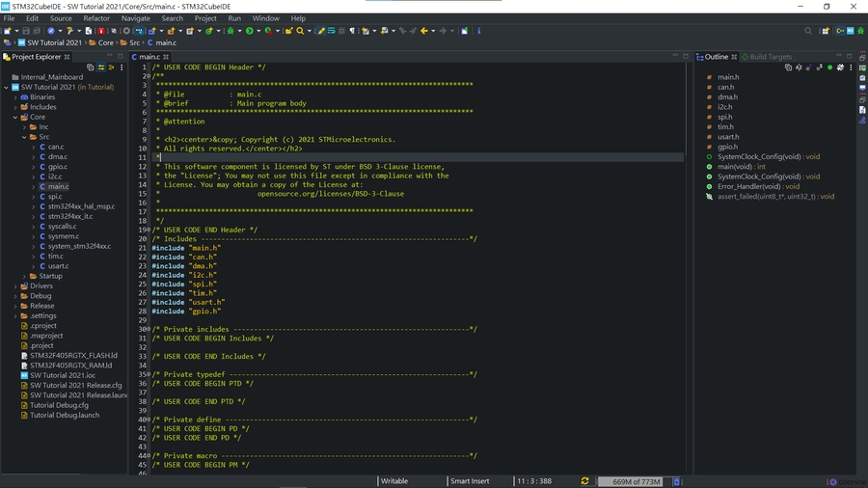Image resolution: width=868 pixels, height=488 pixels.
Task: Click the search magnifier in the top-right toolbar
Action: 808,31
